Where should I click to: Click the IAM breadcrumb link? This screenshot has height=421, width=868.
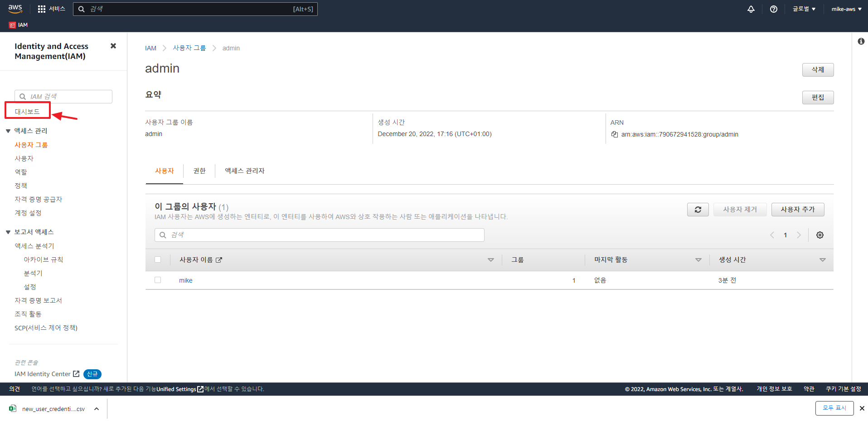coord(150,48)
